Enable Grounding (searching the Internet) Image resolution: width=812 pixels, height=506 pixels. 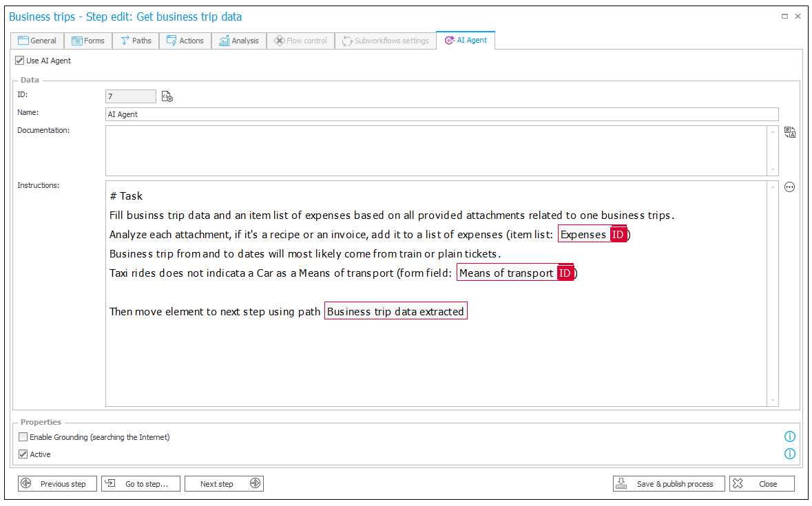point(23,436)
